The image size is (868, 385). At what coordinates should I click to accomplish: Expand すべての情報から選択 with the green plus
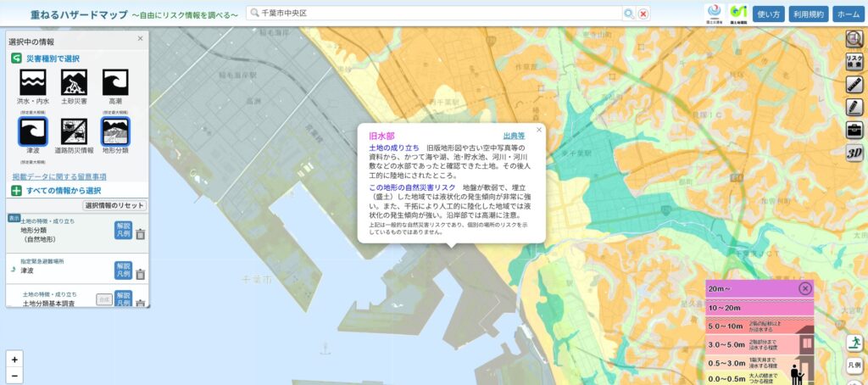point(17,191)
